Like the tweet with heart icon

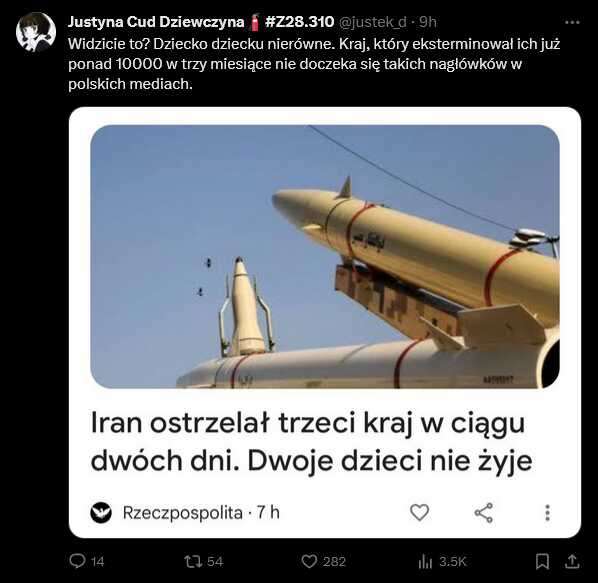pyautogui.click(x=309, y=561)
